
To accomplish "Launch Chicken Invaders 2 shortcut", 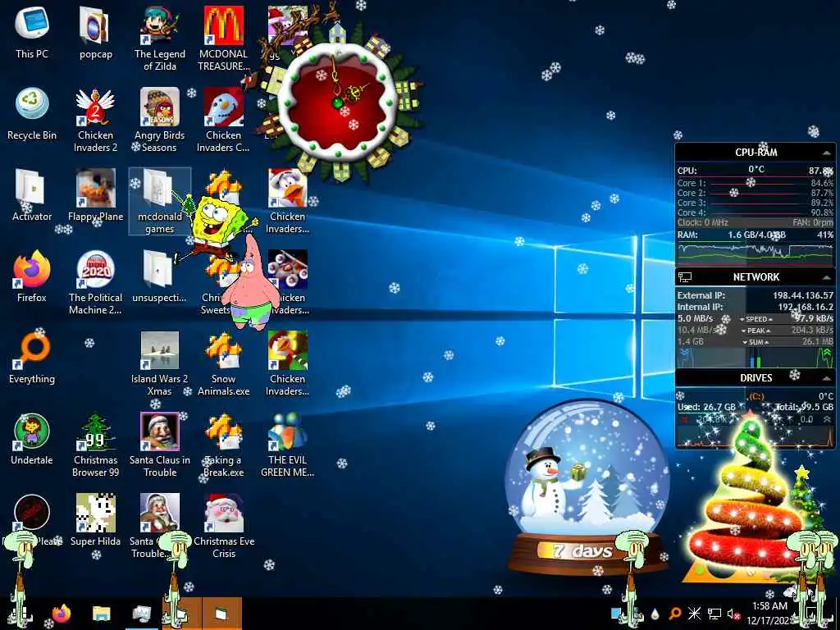I will pyautogui.click(x=95, y=120).
